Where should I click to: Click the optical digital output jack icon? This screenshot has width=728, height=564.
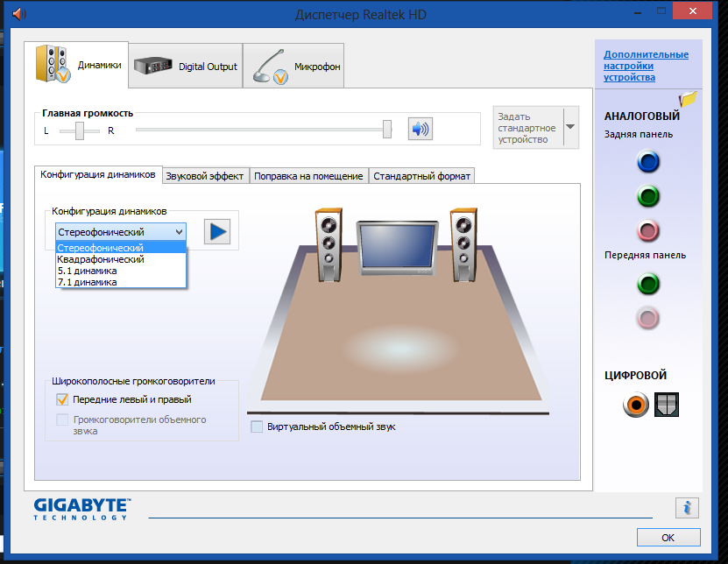pyautogui.click(x=667, y=405)
